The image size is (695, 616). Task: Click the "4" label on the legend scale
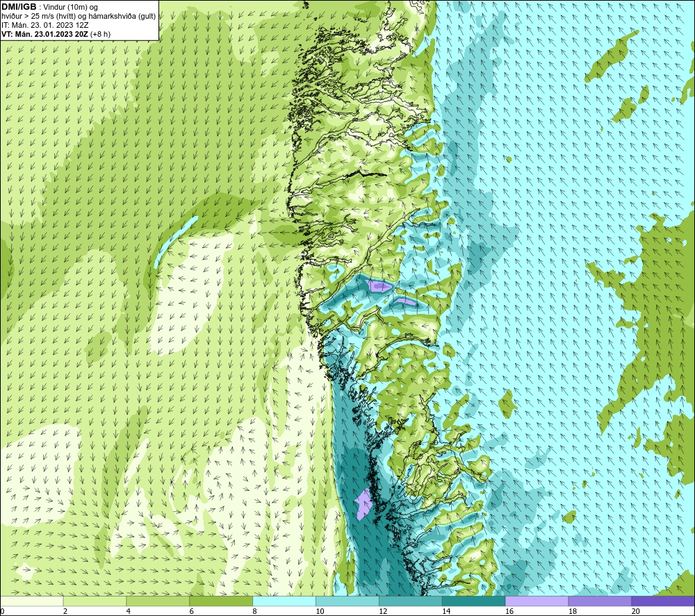pyautogui.click(x=129, y=612)
